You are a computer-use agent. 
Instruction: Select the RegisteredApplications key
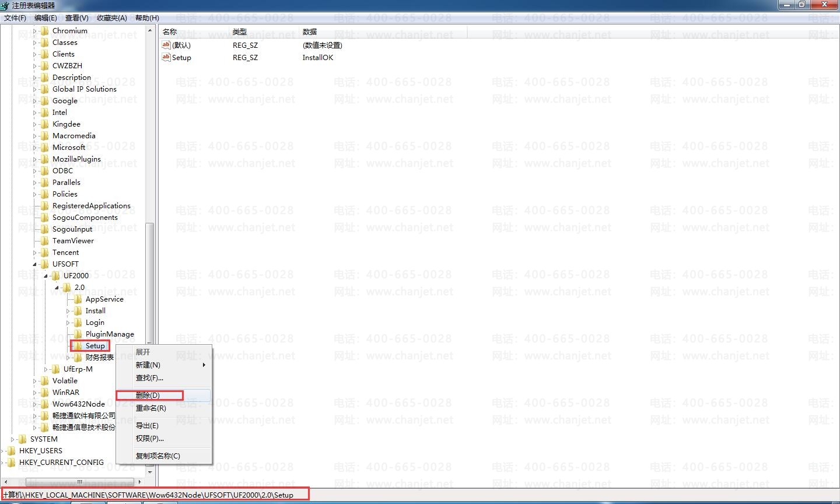[92, 206]
